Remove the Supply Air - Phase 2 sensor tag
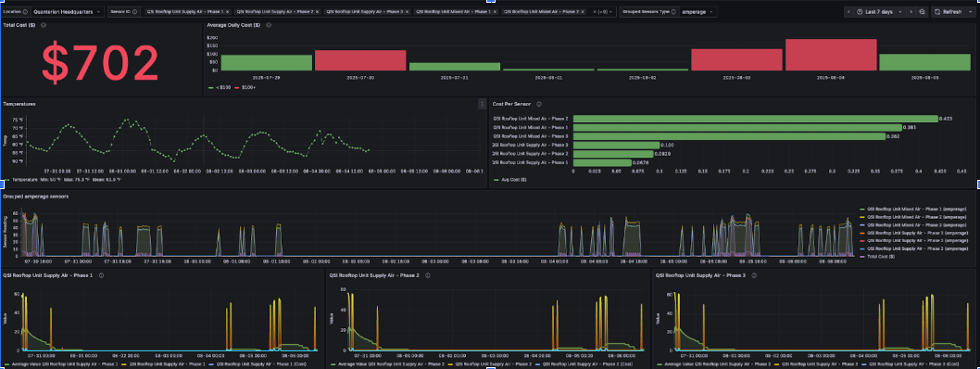Screen dimensions: 980x369 318,12
